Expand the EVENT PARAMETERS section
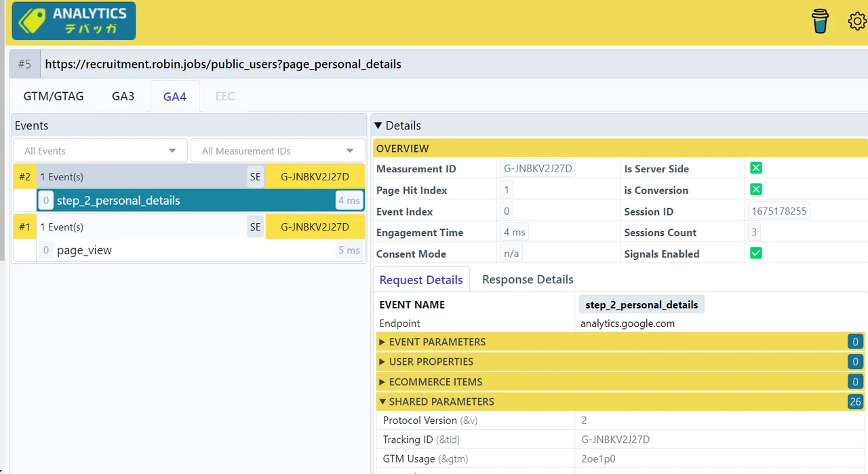The width and height of the screenshot is (868, 474). pyautogui.click(x=620, y=342)
